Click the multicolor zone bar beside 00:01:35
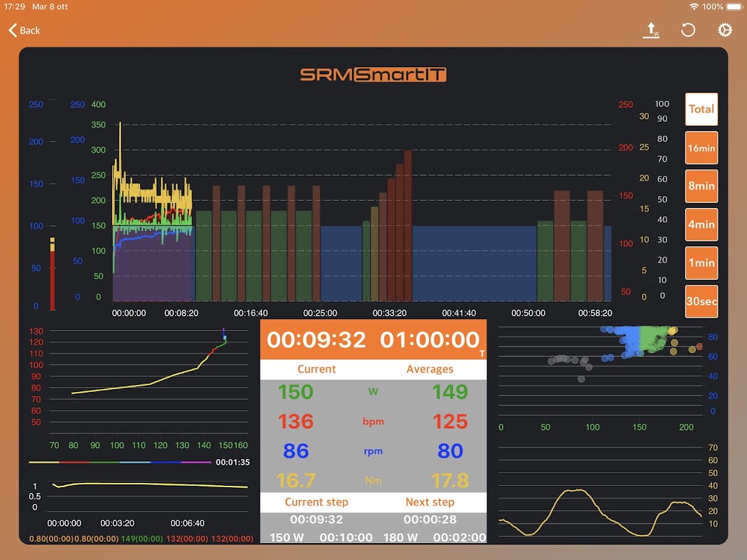Viewport: 747px width, 560px height. tap(120, 462)
